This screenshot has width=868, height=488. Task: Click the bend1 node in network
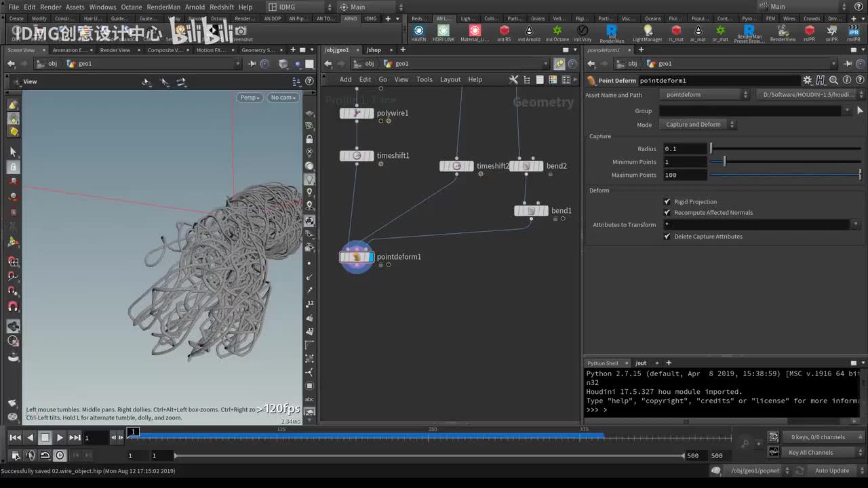point(531,211)
